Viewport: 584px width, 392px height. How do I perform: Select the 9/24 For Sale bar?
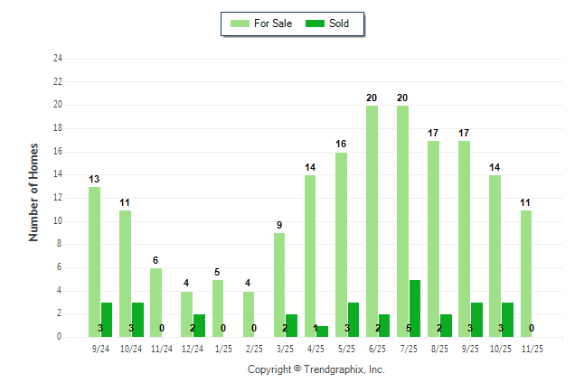[94, 262]
